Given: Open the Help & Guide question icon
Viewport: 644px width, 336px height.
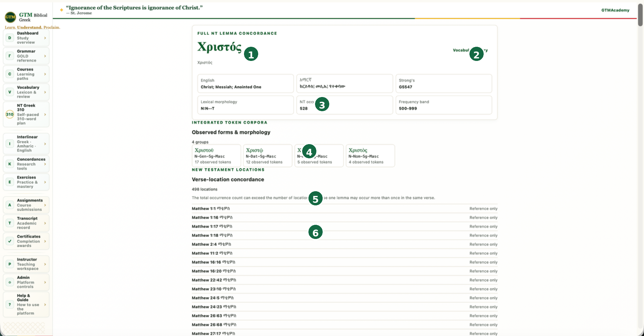Looking at the screenshot, I should coord(10,305).
